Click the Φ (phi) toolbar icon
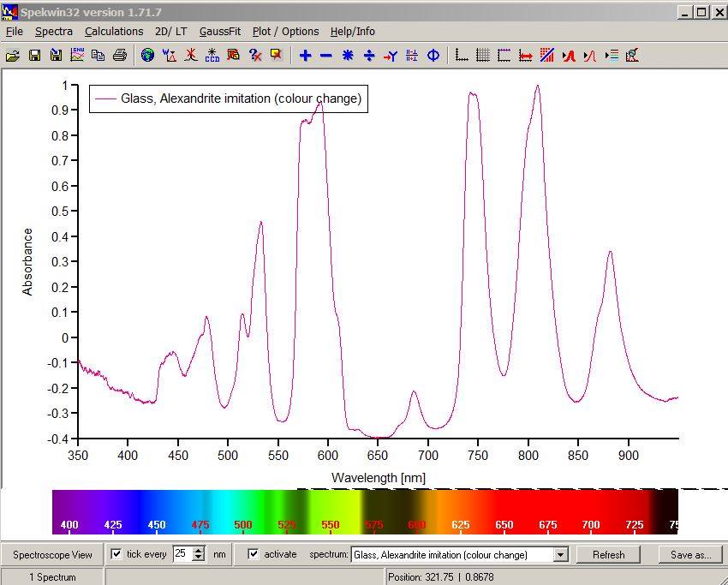The image size is (728, 585). [433, 54]
